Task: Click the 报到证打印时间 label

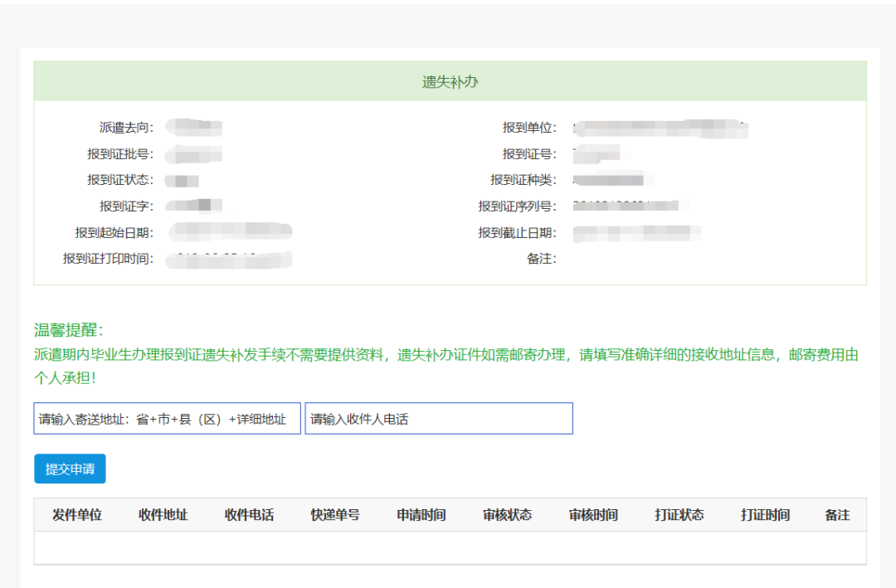Action: [x=108, y=258]
